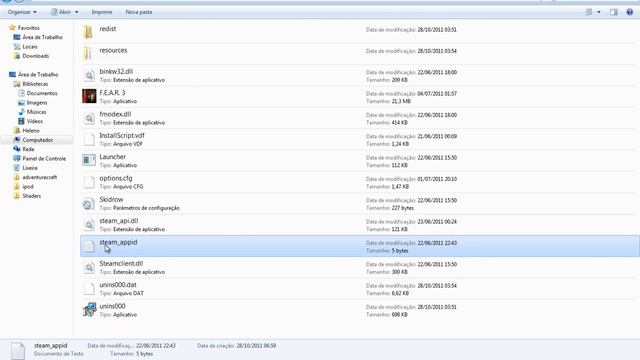Open Área de Trabalho under Favoritos
The width and height of the screenshot is (640, 360).
pos(38,37)
